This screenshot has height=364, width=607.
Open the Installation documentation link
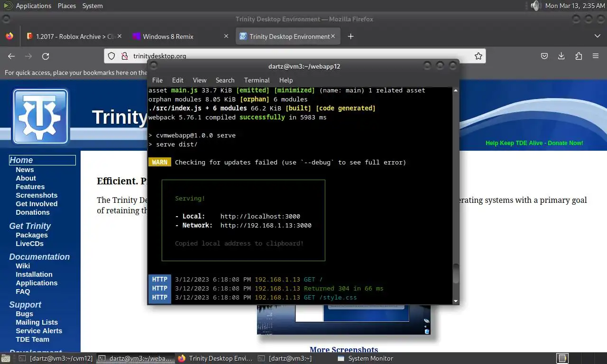pos(34,274)
